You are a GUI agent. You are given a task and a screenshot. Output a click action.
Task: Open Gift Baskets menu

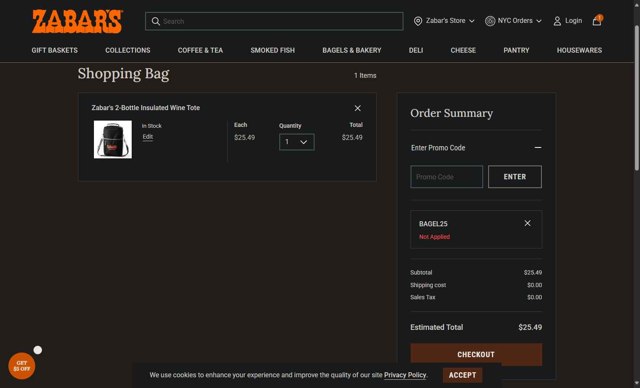[x=55, y=50]
